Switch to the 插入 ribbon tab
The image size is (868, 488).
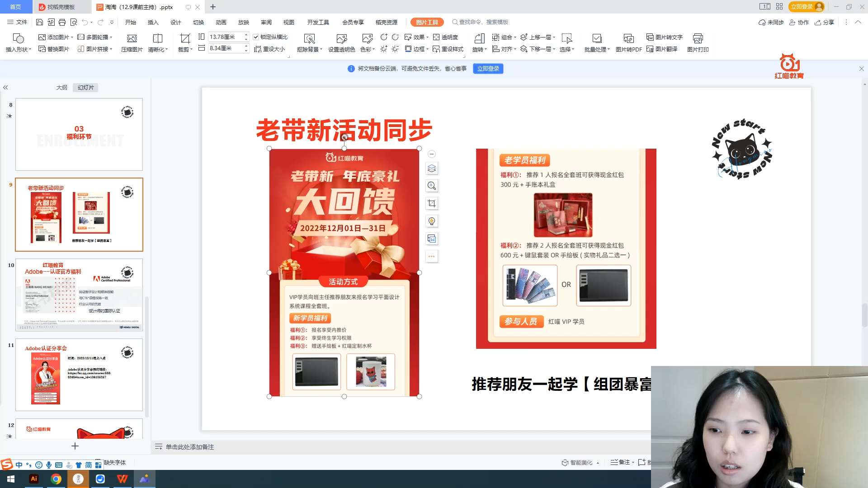tap(153, 22)
